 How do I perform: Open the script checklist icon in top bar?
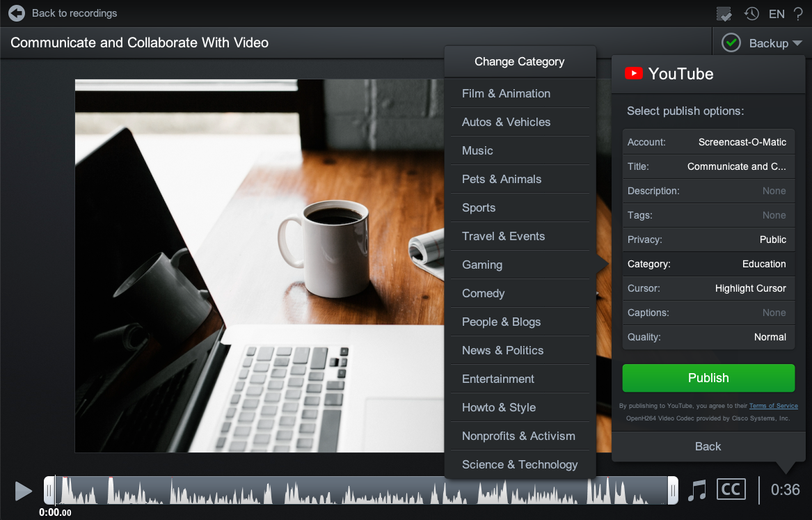(x=724, y=13)
